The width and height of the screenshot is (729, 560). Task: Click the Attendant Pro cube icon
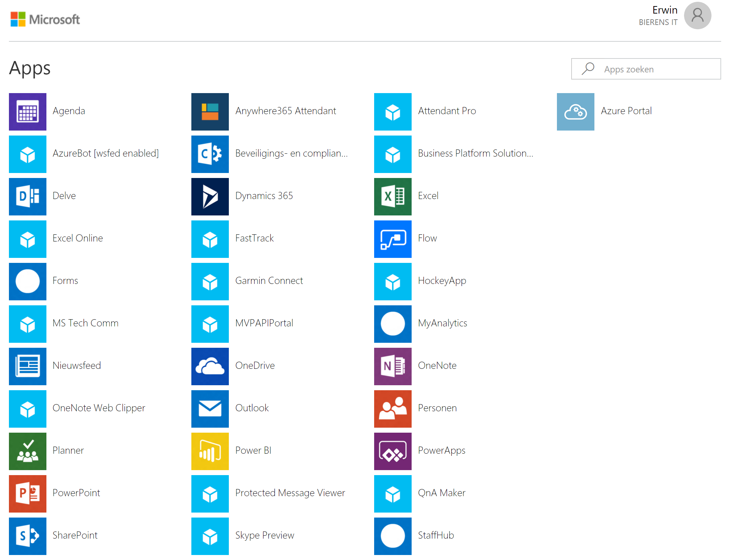tap(393, 112)
